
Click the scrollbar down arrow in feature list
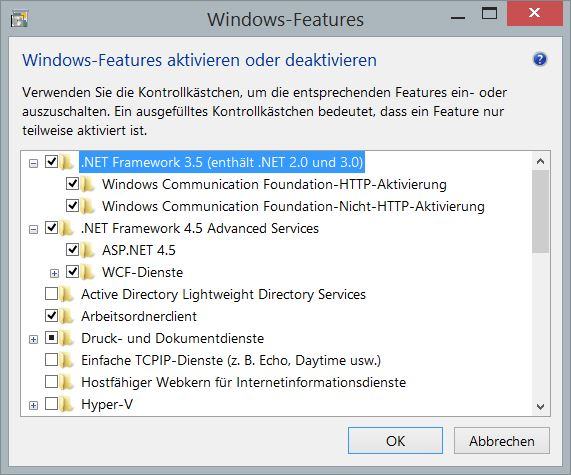click(540, 407)
